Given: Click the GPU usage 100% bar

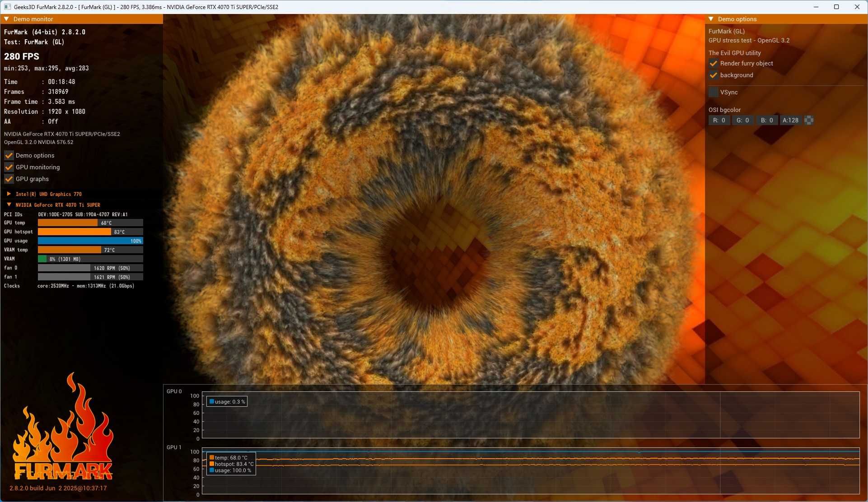Looking at the screenshot, I should (x=90, y=241).
